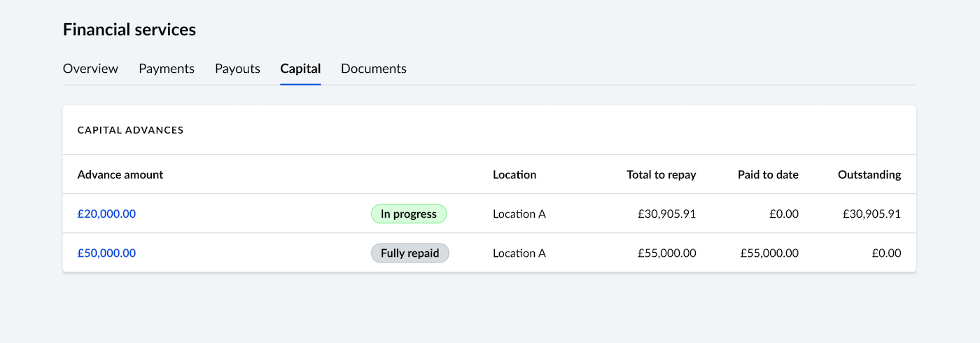Select the Capital tab

coord(300,69)
